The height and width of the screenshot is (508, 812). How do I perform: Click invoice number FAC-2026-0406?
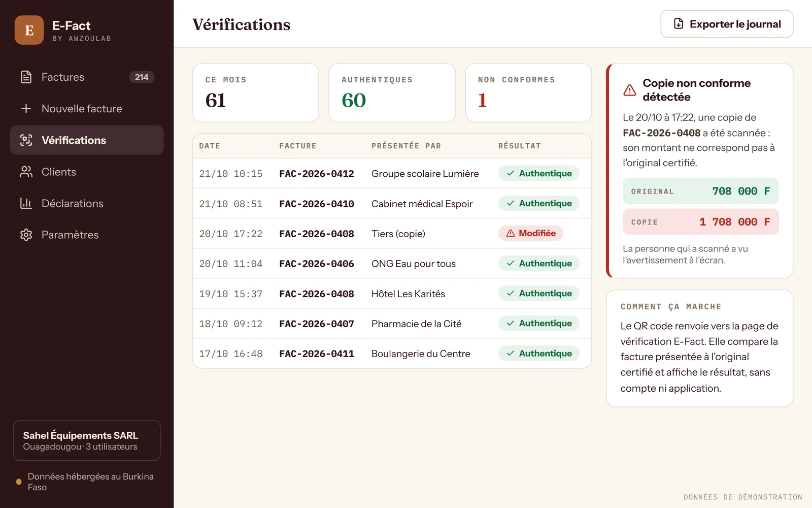[x=317, y=264]
